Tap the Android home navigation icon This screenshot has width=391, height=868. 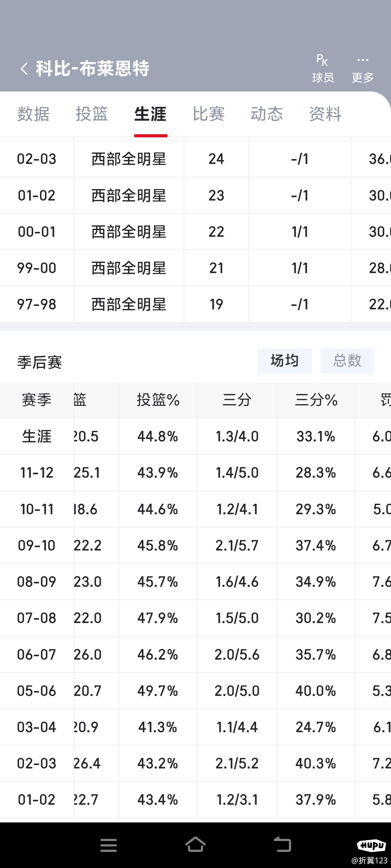[x=195, y=844]
